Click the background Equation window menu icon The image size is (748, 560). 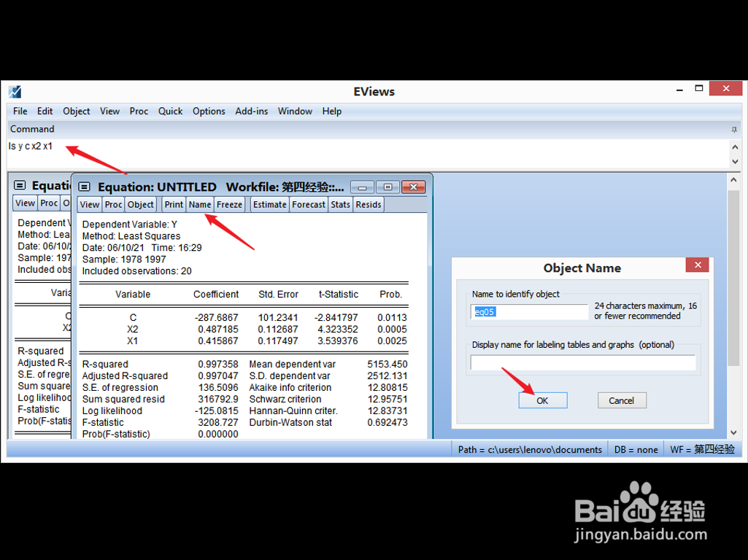coord(20,185)
